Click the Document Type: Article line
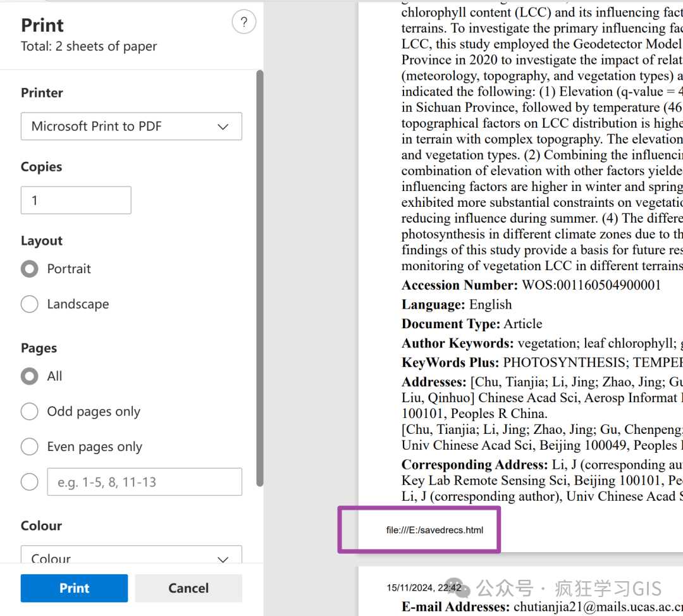The height and width of the screenshot is (616, 683). (x=472, y=324)
